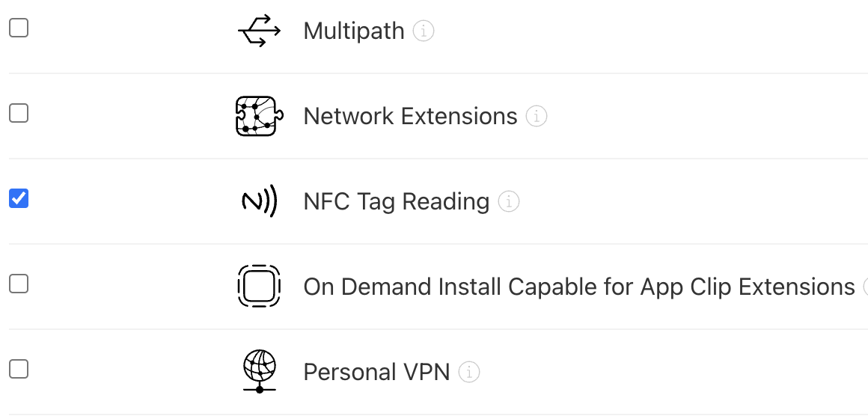Viewport: 868px width, 419px height.
Task: Show info for Personal VPN
Action: [x=469, y=372]
